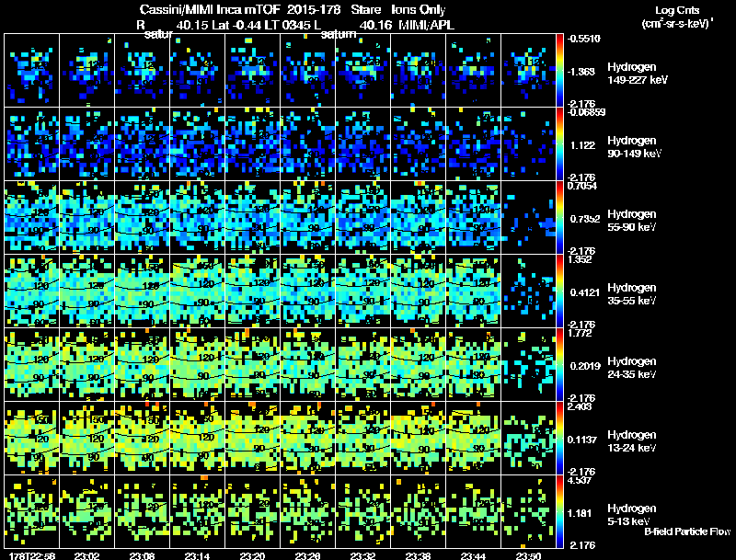Click the Hydrogen 90-149 keV color bar

559,144
